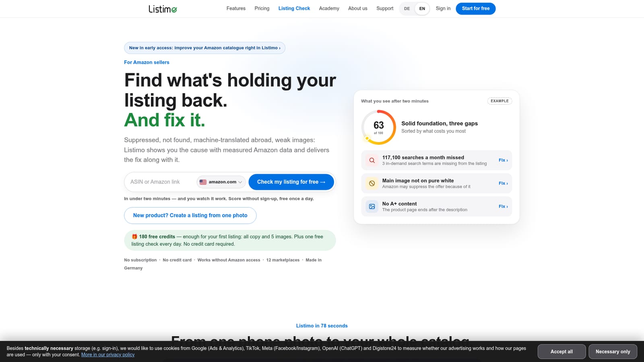Image resolution: width=644 pixels, height=362 pixels.
Task: Click Listimo in 78 seconds text
Action: click(322, 326)
